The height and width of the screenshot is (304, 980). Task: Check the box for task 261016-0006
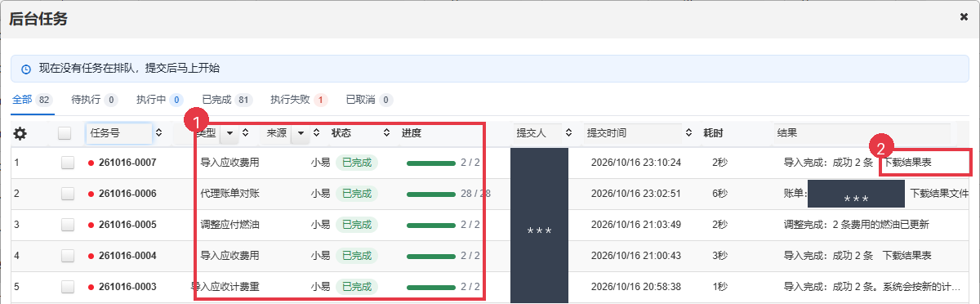tap(68, 194)
